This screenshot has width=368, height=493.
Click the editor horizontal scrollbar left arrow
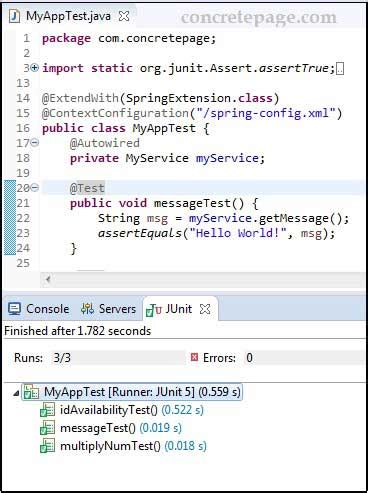48,279
